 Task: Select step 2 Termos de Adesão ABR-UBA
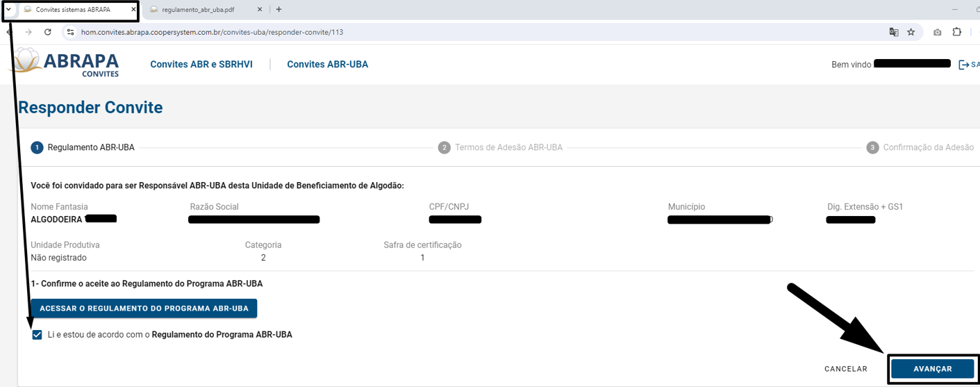tap(500, 147)
